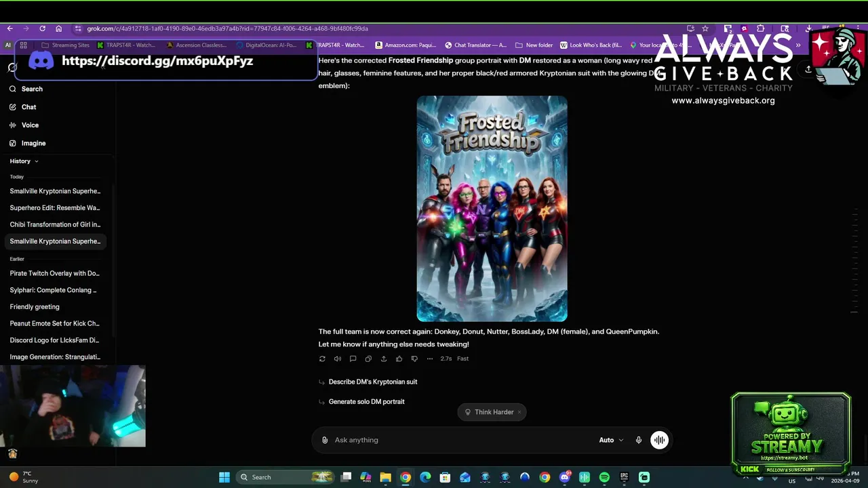
Task: Like the response with thumbs up
Action: (x=399, y=359)
